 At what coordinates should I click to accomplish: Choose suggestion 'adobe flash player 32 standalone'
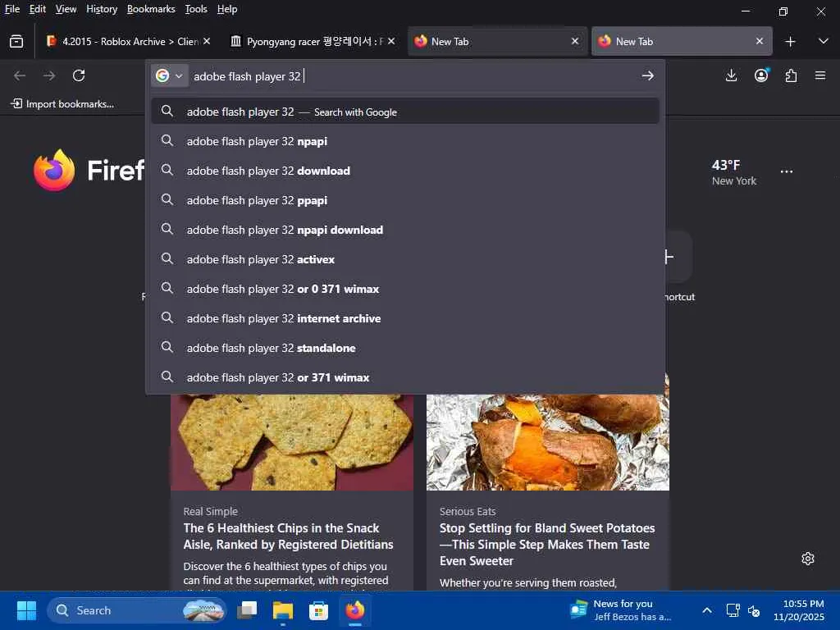(x=405, y=348)
